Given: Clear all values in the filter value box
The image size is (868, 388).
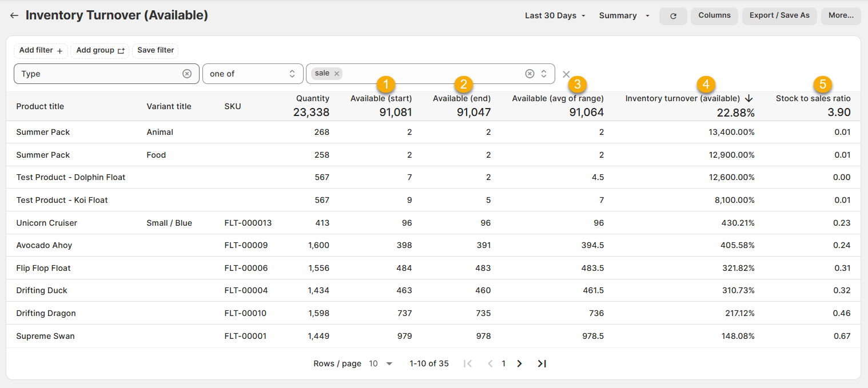Looking at the screenshot, I should coord(529,74).
